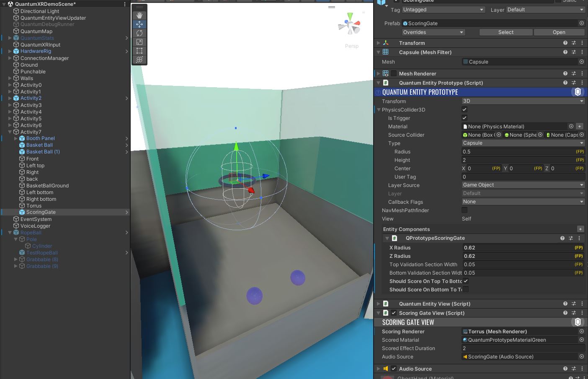Collapse RopeBall hierarchy node

coord(10,233)
